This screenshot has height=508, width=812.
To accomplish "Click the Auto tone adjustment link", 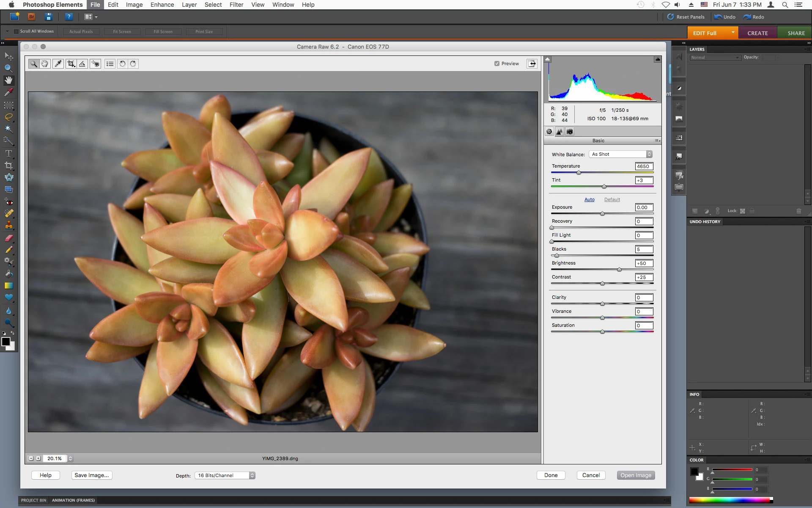I will coord(589,199).
